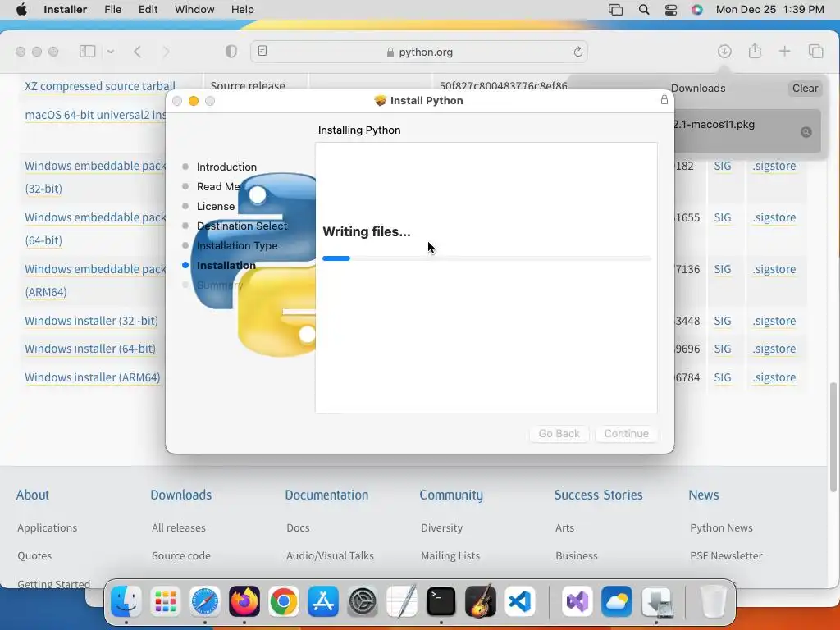Open Windows installer (ARM64) link
840x630 pixels.
click(x=92, y=377)
